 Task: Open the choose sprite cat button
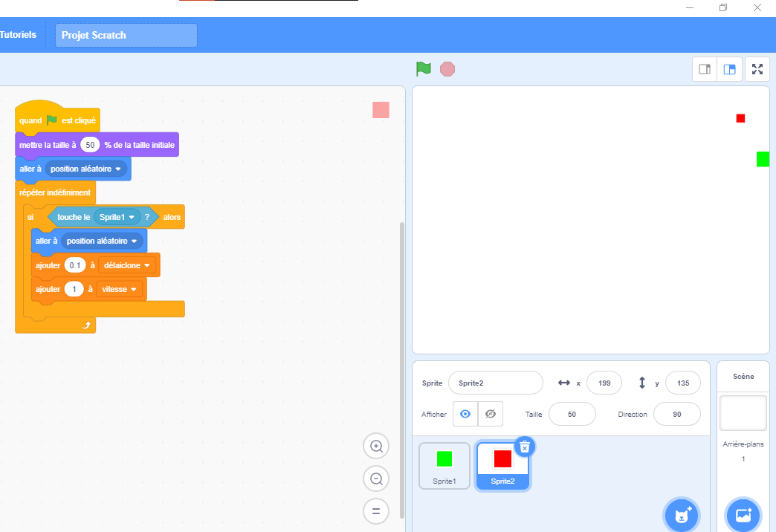coord(681,515)
